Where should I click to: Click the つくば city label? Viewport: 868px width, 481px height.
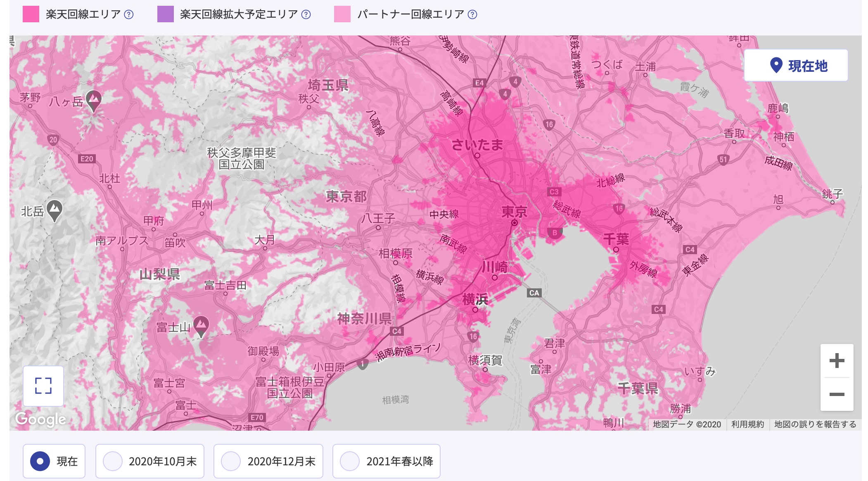point(607,64)
